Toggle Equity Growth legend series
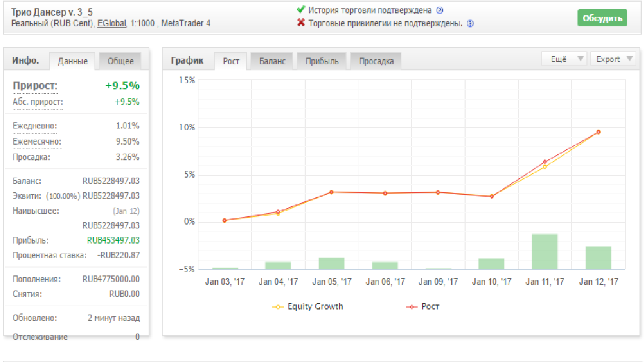This screenshot has width=644, height=362. coord(307,307)
